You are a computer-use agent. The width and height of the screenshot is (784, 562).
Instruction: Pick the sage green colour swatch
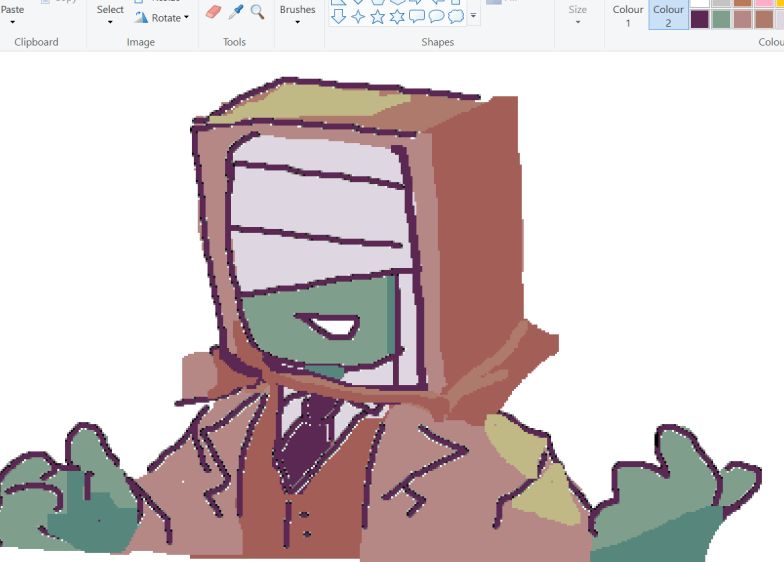(721, 20)
